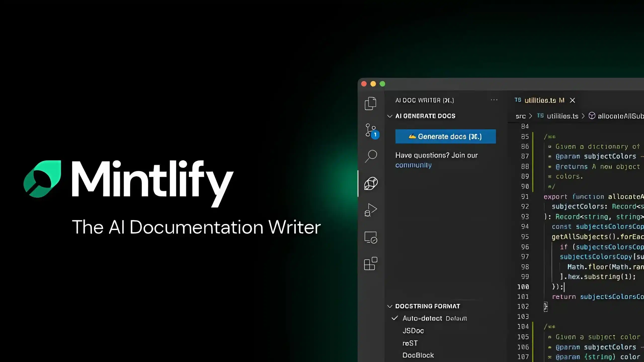
Task: Click the 'export function' code line
Action: click(x=594, y=197)
